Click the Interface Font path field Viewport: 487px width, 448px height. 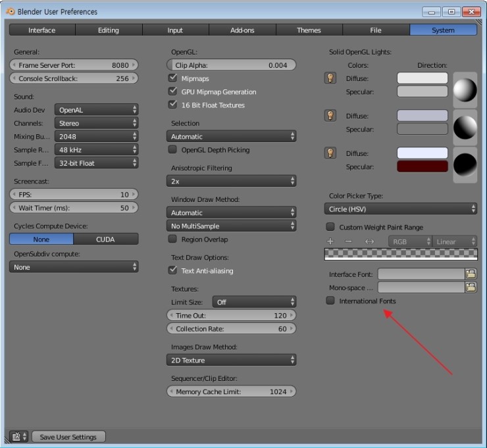coord(421,274)
